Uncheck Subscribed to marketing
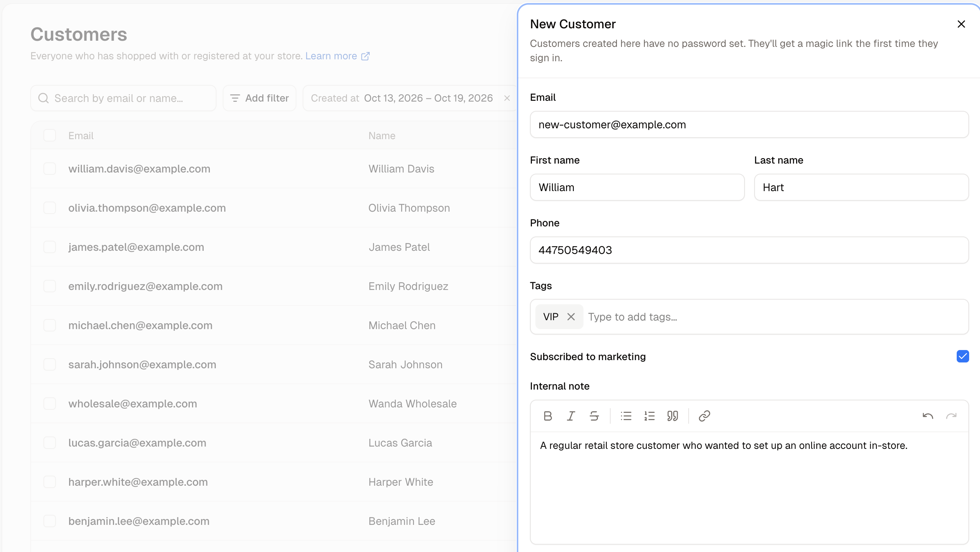Viewport: 980px width, 552px height. 963,356
